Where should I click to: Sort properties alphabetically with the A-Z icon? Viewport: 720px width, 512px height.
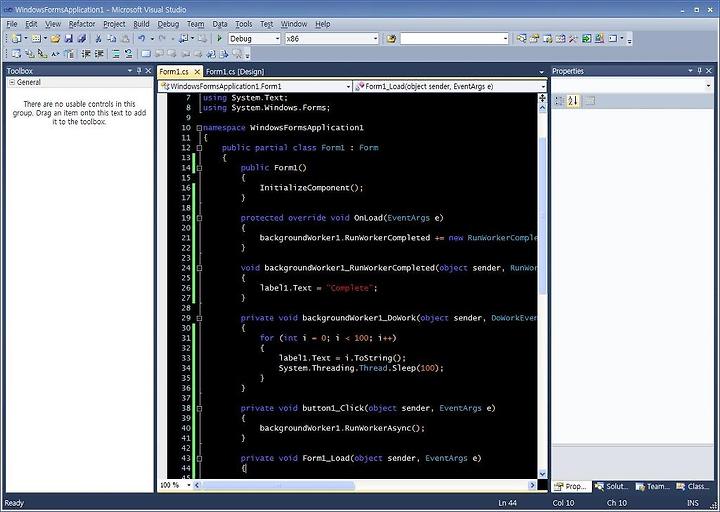pos(573,101)
